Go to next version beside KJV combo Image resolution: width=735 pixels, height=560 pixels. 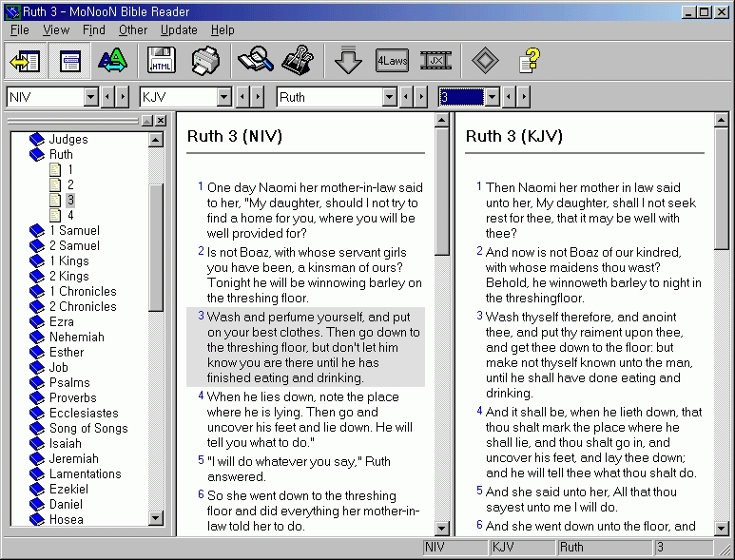tap(258, 98)
